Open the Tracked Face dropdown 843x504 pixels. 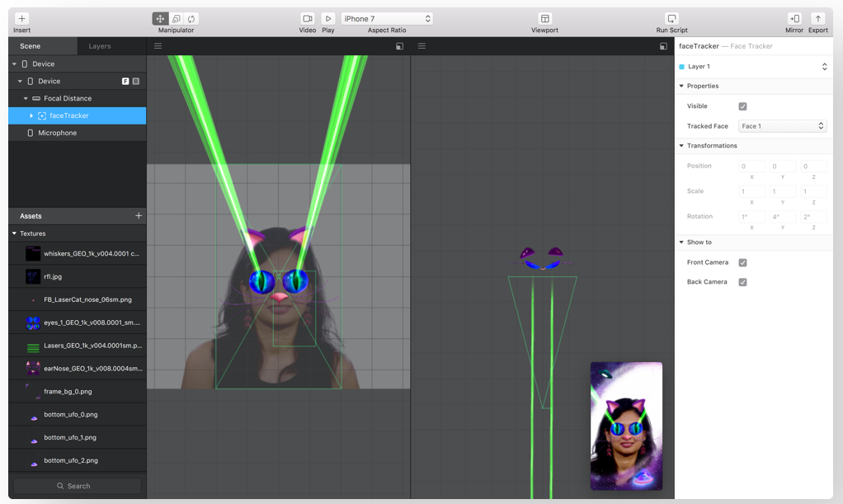tap(781, 126)
